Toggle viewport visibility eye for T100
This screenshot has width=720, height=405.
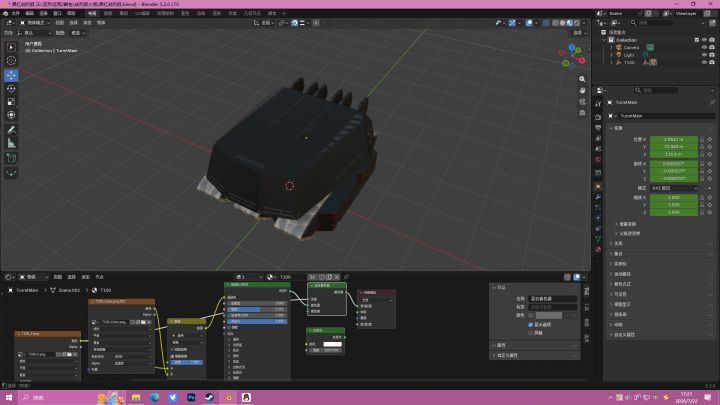point(704,62)
